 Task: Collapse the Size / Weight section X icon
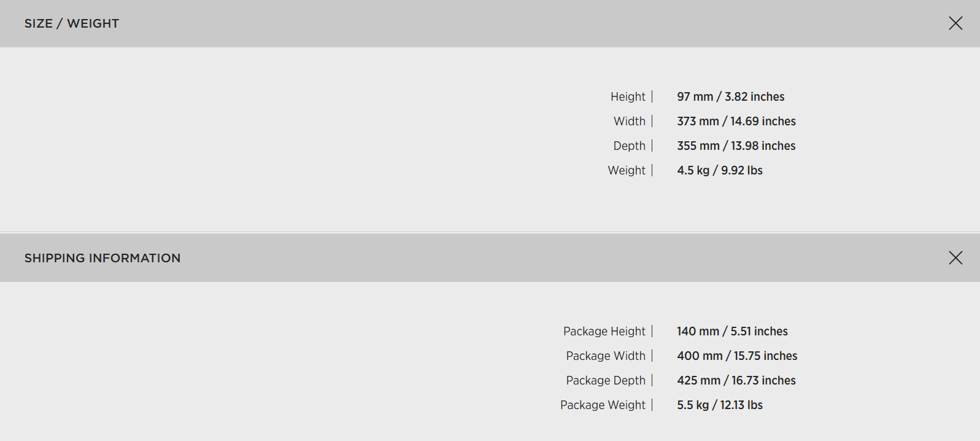pos(955,23)
